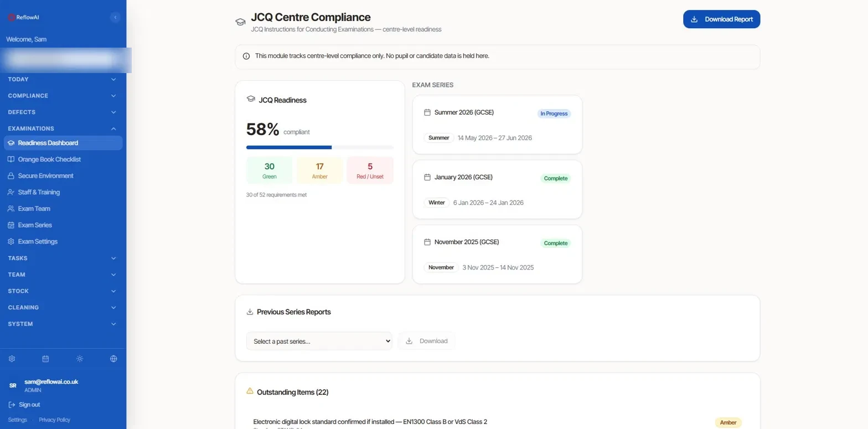The image size is (868, 429).
Task: Click the Exam Team people icon
Action: [x=11, y=209]
